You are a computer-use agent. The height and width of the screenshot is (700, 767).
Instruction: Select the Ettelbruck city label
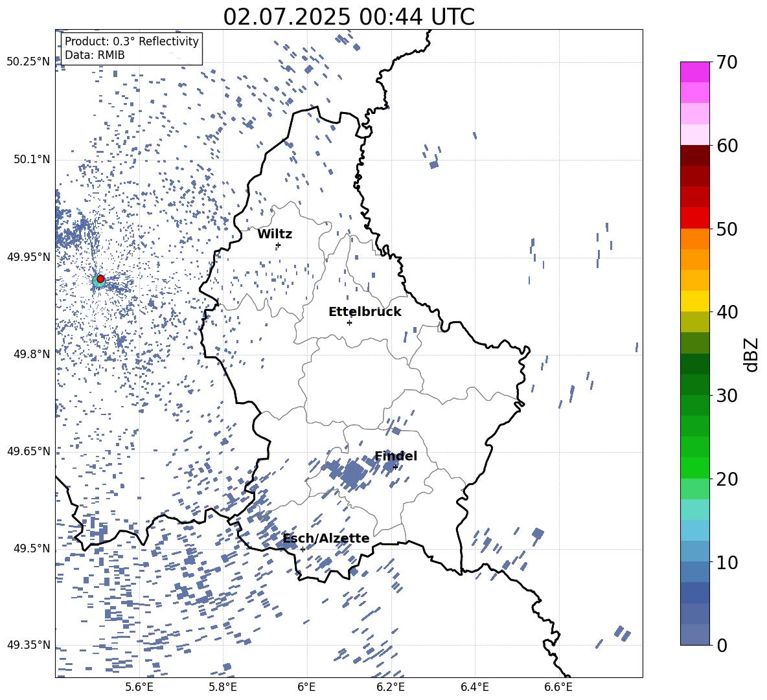coord(365,312)
